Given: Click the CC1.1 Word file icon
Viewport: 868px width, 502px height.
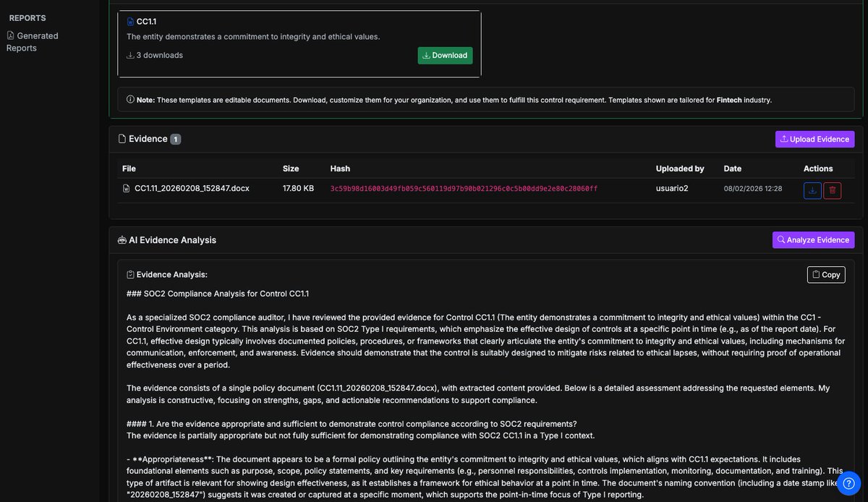Looking at the screenshot, I should tap(130, 22).
